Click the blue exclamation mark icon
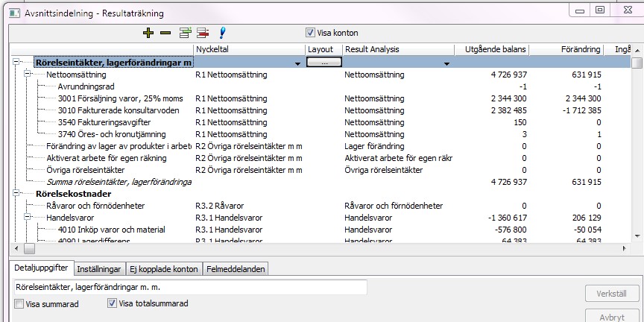Viewport: 644px width, 322px height. [223, 33]
